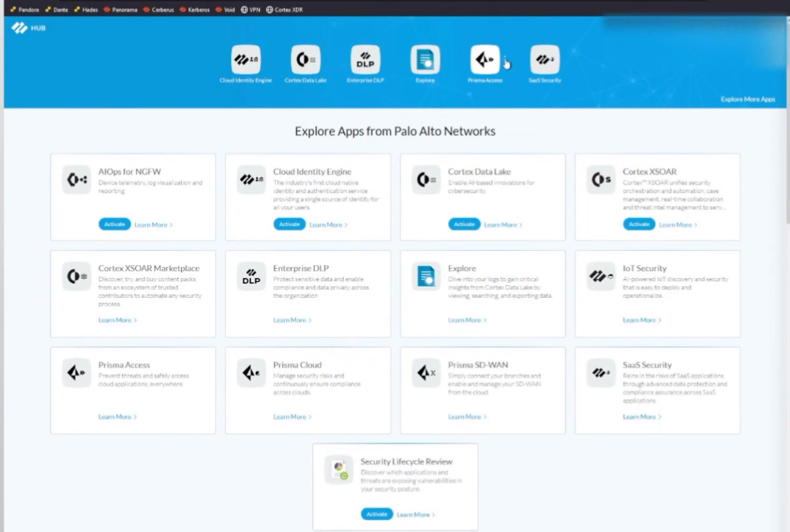Click the Prisma SD-WAN card title
Screen dimensions: 790x532
tap(478, 365)
